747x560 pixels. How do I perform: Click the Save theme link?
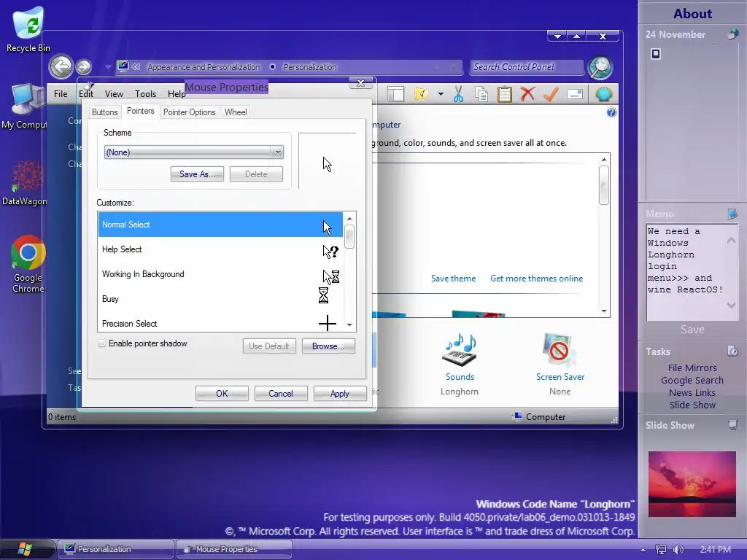coord(453,279)
